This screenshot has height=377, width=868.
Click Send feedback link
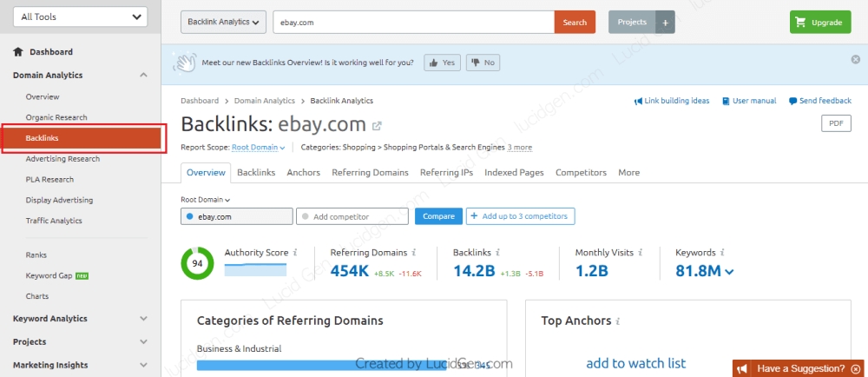pos(820,101)
